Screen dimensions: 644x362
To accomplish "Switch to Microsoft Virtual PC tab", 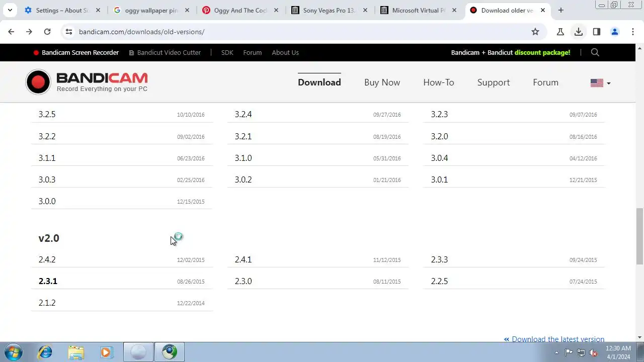I will 419,10.
